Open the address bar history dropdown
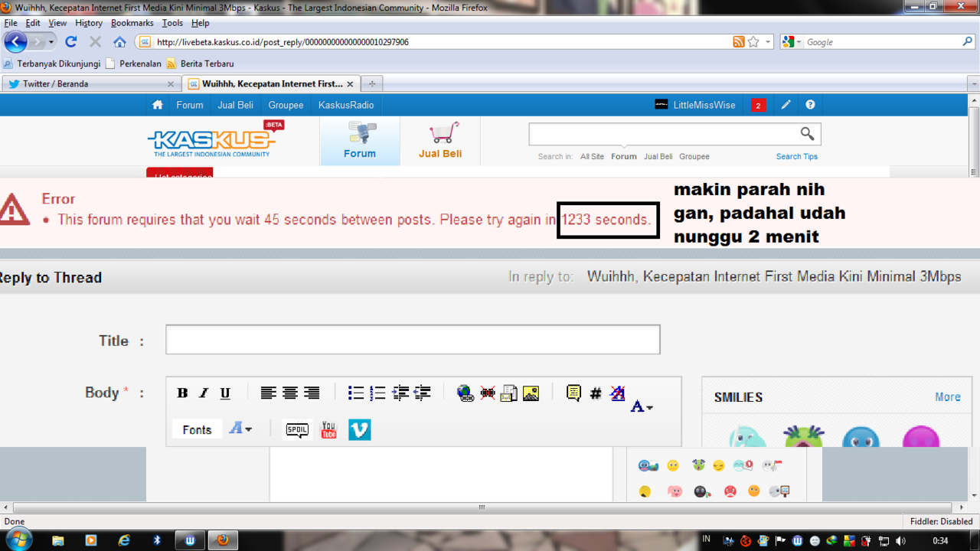This screenshot has height=551, width=980. (768, 42)
